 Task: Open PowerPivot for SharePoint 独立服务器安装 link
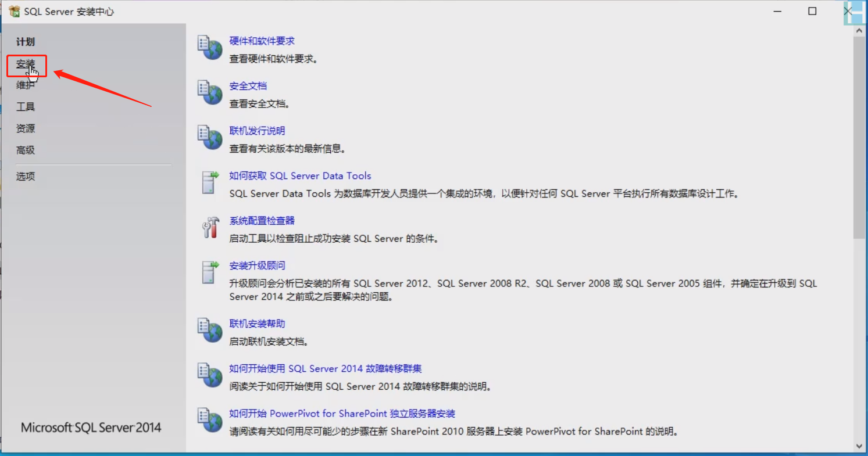pos(342,414)
